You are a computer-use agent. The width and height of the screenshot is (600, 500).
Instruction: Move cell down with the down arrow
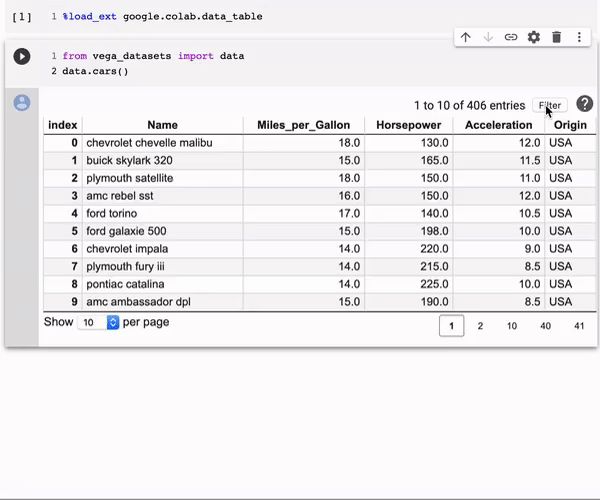tap(488, 37)
